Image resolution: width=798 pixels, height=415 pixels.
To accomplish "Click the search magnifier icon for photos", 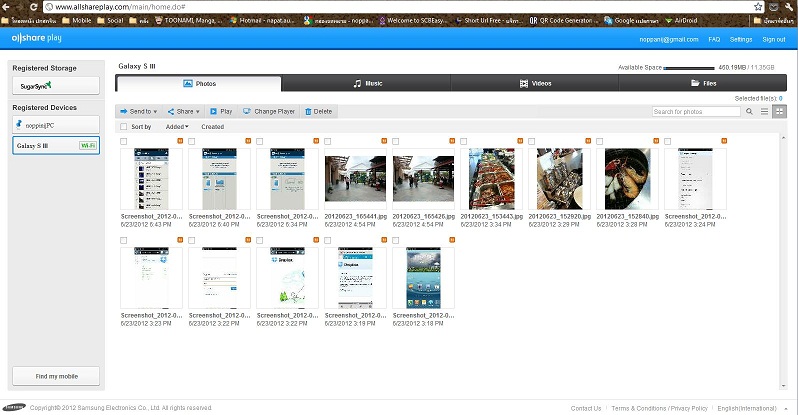I will point(749,112).
